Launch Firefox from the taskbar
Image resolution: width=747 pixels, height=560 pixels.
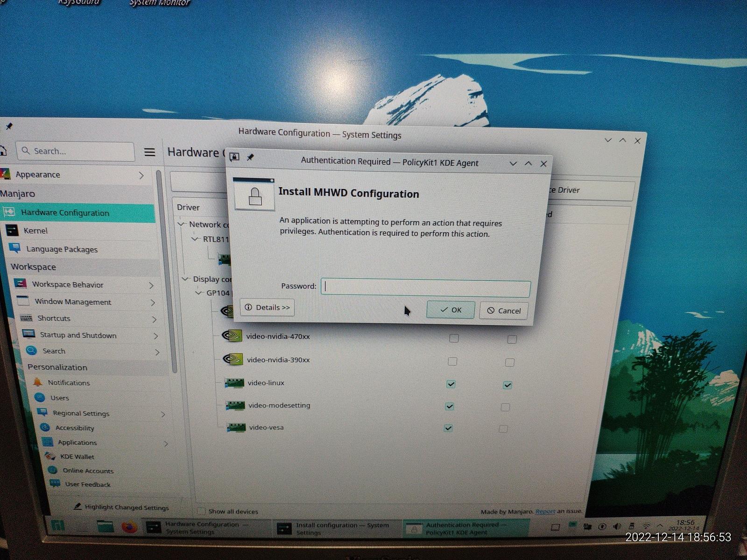[x=129, y=527]
